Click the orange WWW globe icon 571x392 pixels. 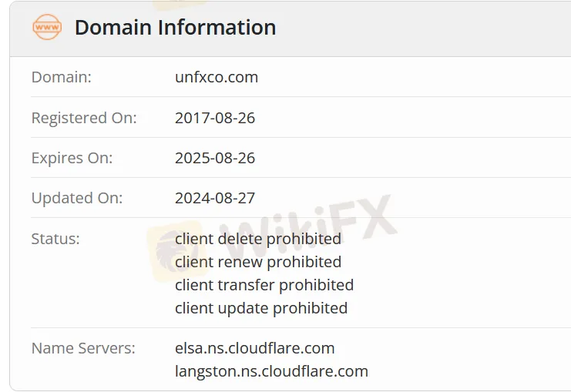47,27
